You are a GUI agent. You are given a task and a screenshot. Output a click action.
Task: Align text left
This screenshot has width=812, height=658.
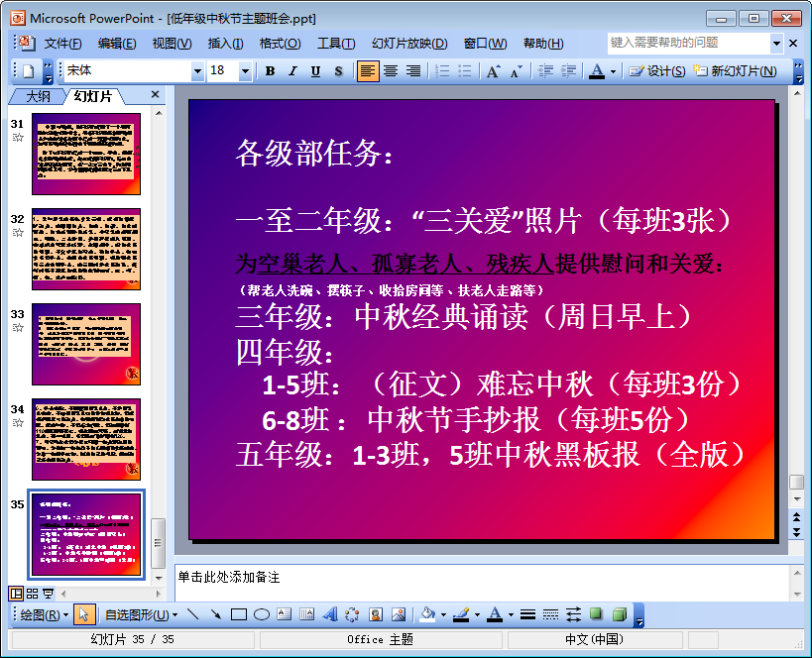tap(367, 71)
